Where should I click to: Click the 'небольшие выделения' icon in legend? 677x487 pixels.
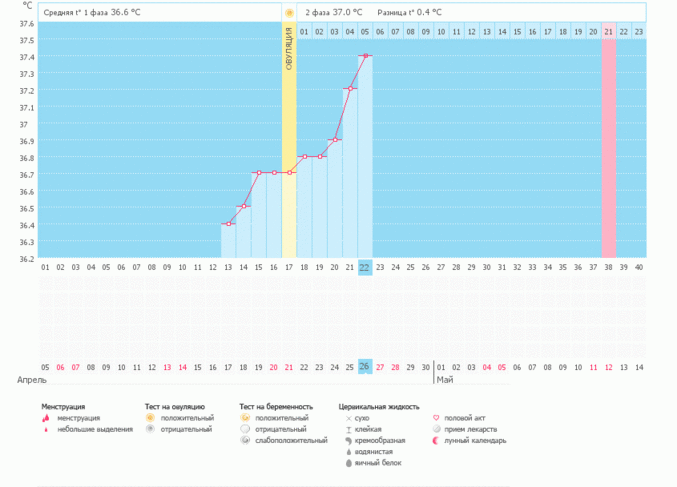click(x=46, y=429)
